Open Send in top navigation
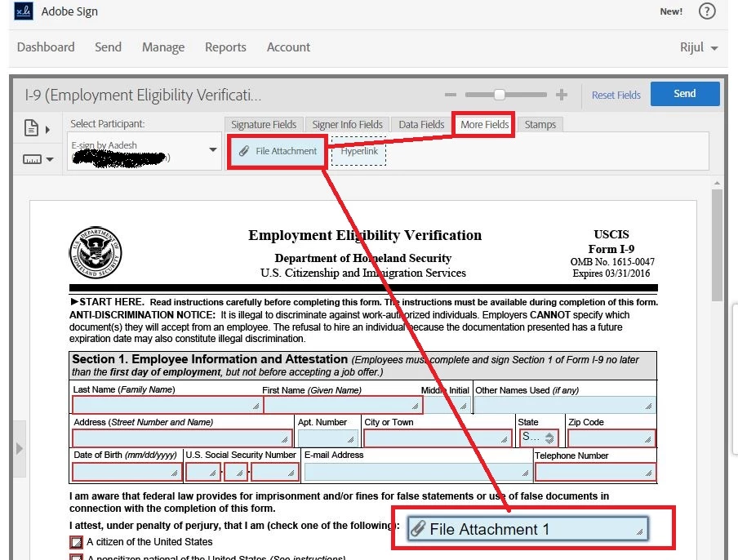Screen dimensions: 738x560 (x=109, y=47)
